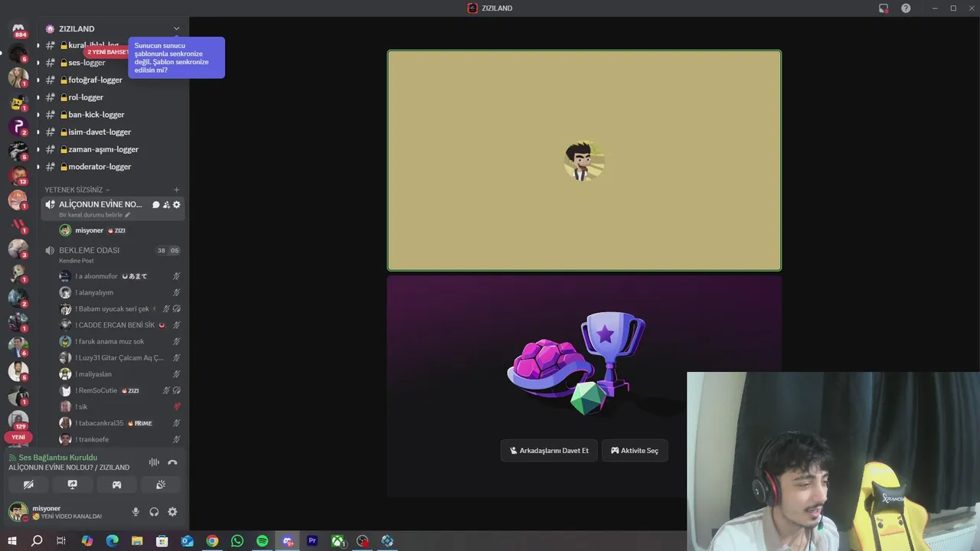Click the icon left of Help in title bar
The image size is (980, 551).
884,8
